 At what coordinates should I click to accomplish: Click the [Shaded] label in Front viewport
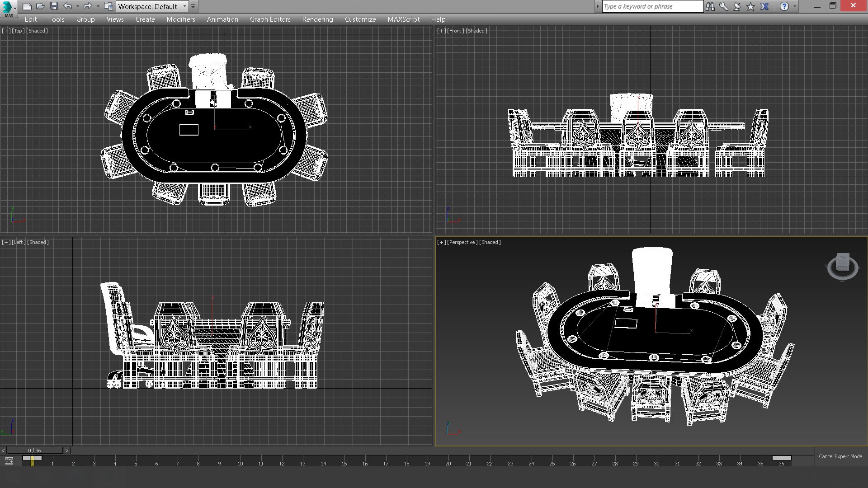coord(476,31)
